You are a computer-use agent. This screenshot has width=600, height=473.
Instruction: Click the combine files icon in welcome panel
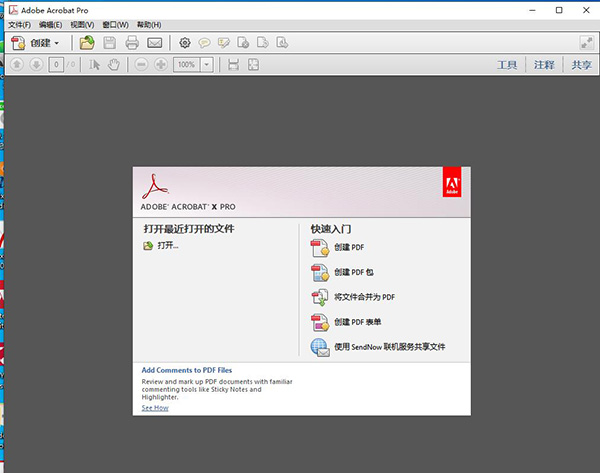(x=320, y=298)
